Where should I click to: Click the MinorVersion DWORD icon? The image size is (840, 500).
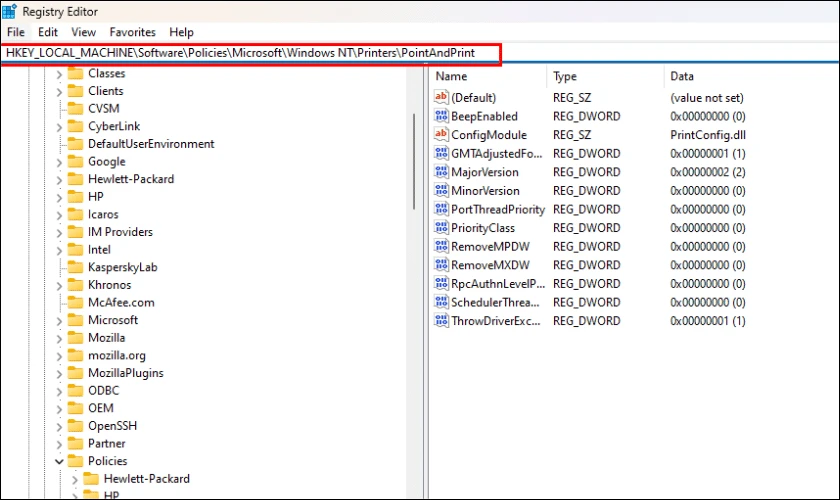click(441, 190)
